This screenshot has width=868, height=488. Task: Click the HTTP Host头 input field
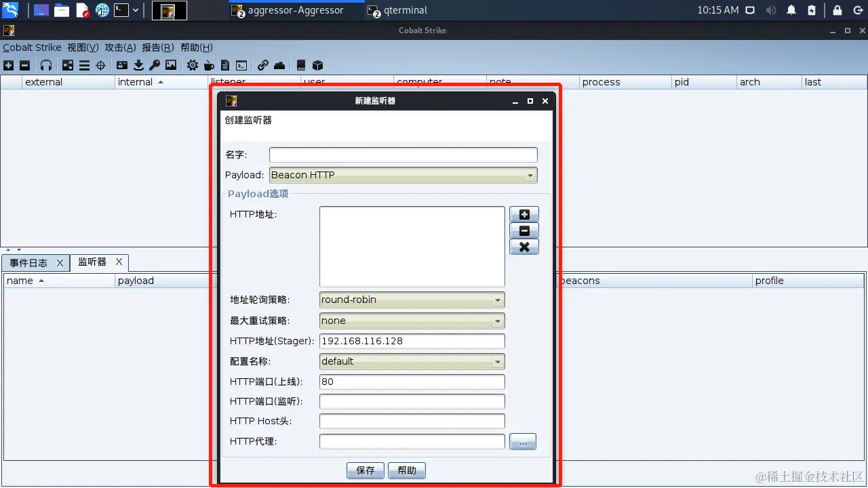click(412, 422)
